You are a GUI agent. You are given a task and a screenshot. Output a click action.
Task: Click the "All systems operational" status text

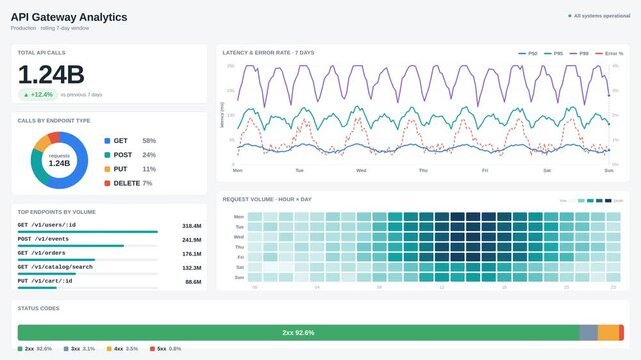click(x=602, y=16)
